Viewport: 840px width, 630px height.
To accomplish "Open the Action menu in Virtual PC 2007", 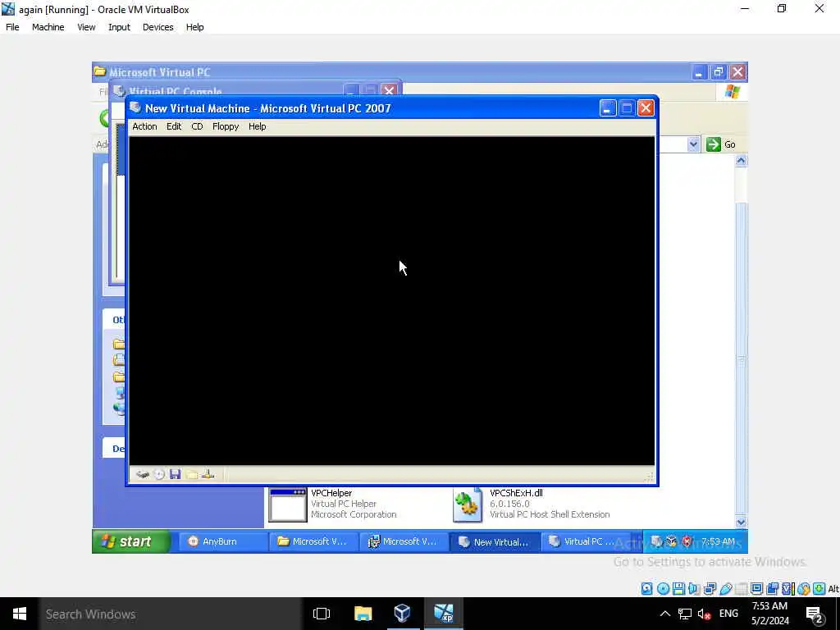I will point(144,126).
